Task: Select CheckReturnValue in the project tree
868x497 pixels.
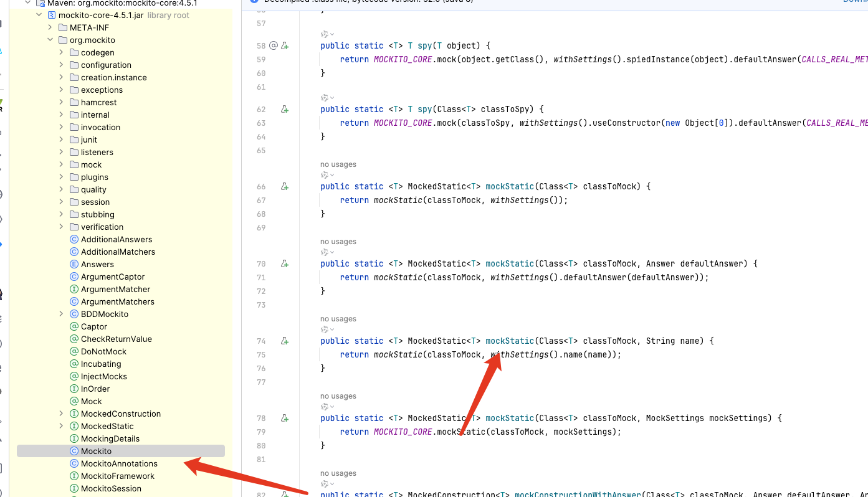Action: click(x=117, y=339)
